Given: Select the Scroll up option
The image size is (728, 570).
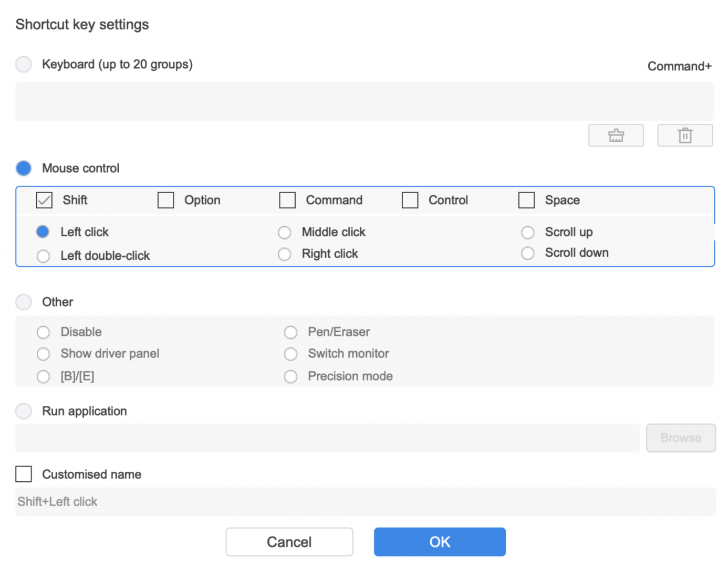Looking at the screenshot, I should (x=528, y=233).
